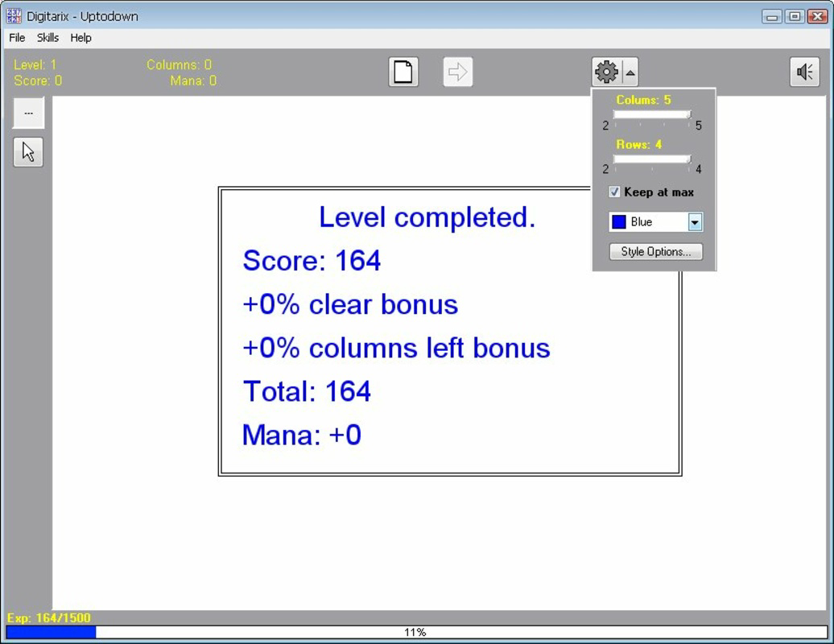Click the next level arrow button
The image size is (834, 644).
point(458,72)
